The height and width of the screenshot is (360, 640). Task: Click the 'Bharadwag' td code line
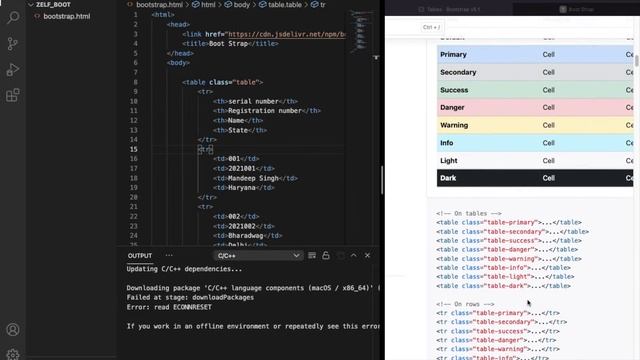tap(247, 236)
